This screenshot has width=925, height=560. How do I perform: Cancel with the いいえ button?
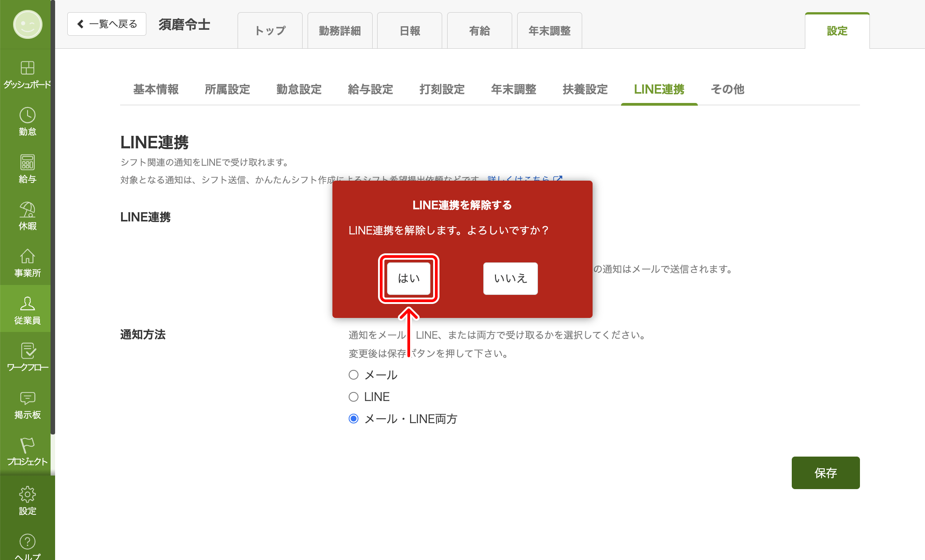[510, 279]
